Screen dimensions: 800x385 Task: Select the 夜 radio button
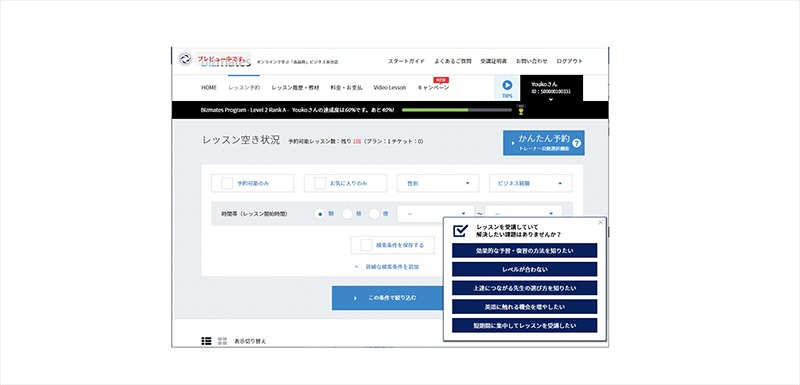point(374,214)
